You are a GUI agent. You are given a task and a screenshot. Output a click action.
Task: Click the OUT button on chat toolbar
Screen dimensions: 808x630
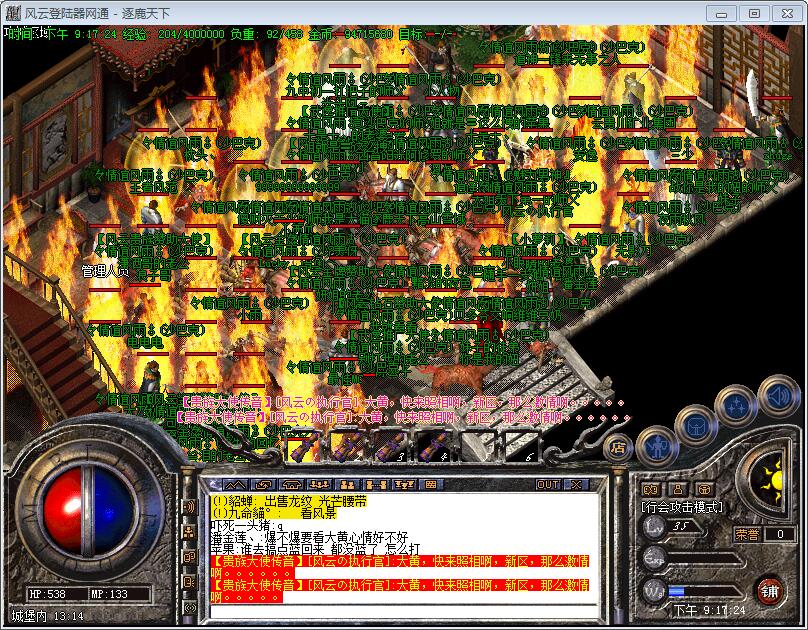548,484
